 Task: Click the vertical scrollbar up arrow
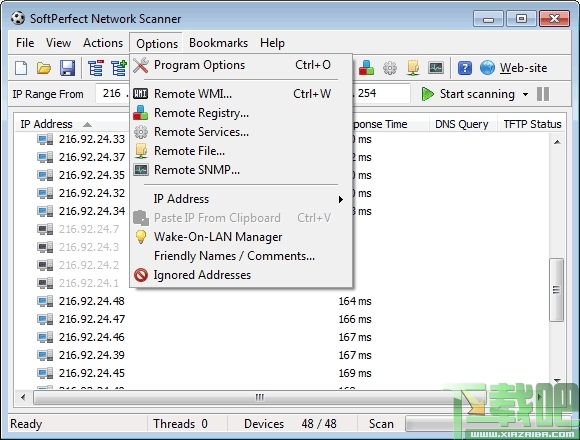point(557,142)
